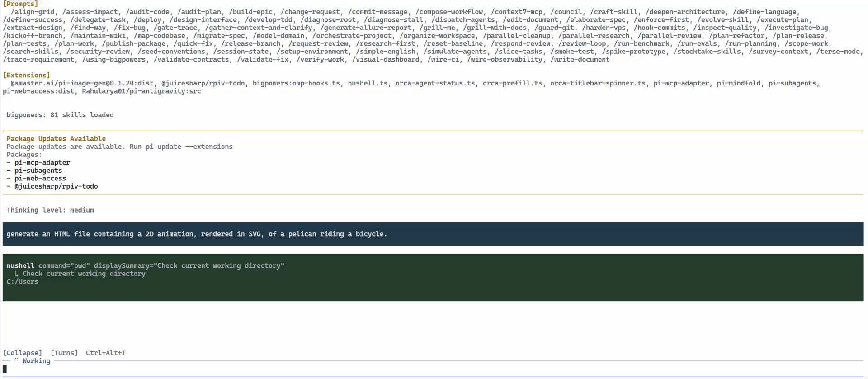
Task: Click the [Turns] button
Action: (x=64, y=353)
